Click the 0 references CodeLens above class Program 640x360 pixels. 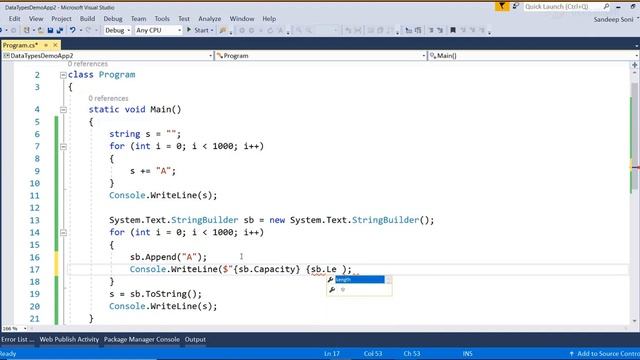coord(88,64)
